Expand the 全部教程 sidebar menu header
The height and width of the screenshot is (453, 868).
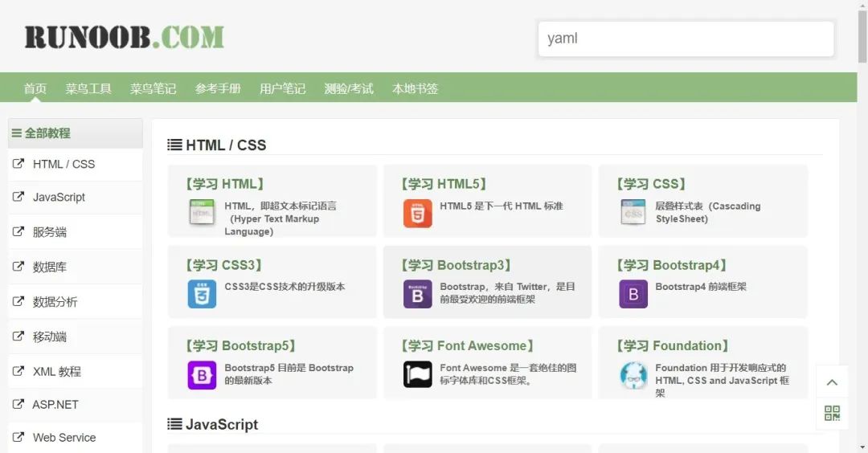42,133
